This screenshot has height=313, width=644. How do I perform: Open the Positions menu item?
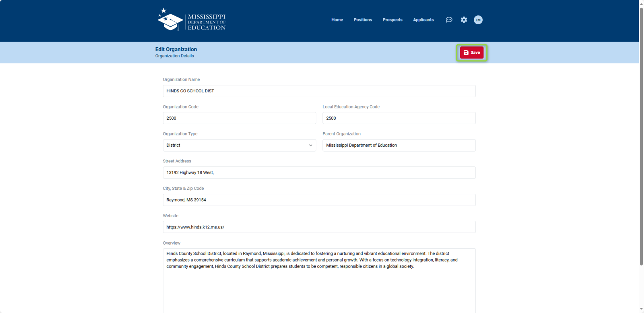tap(363, 20)
